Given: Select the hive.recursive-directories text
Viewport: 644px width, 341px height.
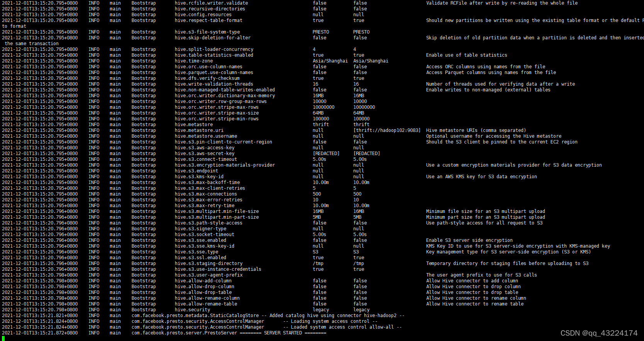Looking at the screenshot, I should [210, 9].
